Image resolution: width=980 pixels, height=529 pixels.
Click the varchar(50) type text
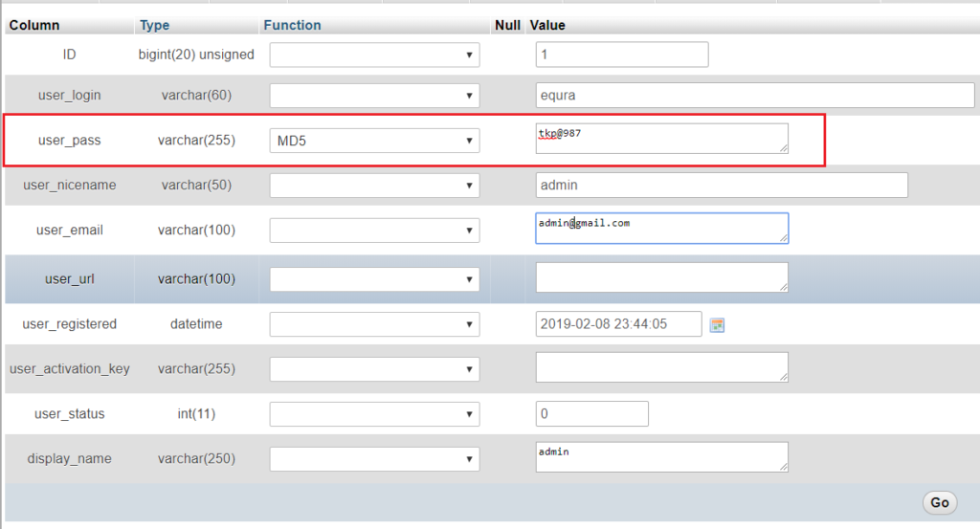(196, 185)
